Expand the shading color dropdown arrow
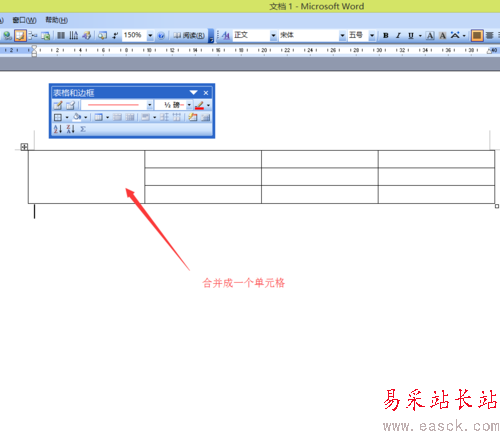The width and height of the screenshot is (500, 441). pos(86,117)
